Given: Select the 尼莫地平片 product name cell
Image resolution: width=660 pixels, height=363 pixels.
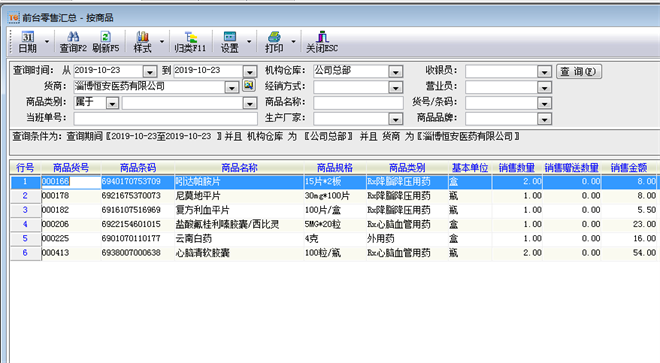Looking at the screenshot, I should tap(239, 196).
